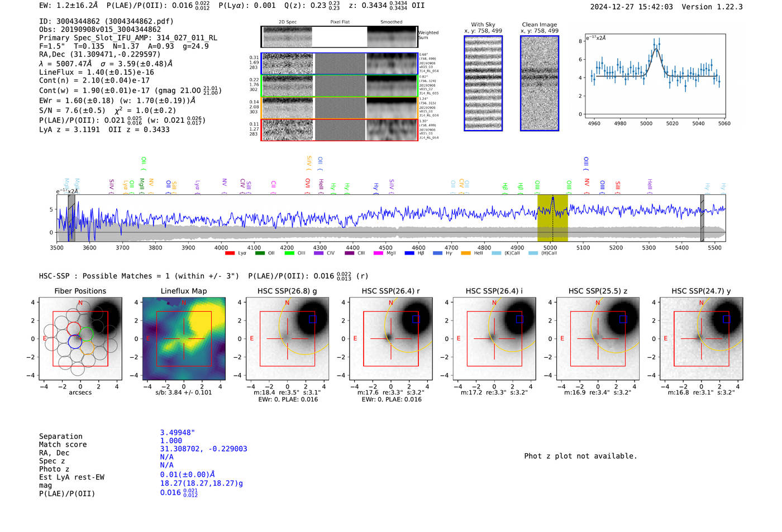This screenshot has height=532, width=782.
Task: Select the timestamp 2024-12-27 15:42:03
Action: click(x=632, y=7)
